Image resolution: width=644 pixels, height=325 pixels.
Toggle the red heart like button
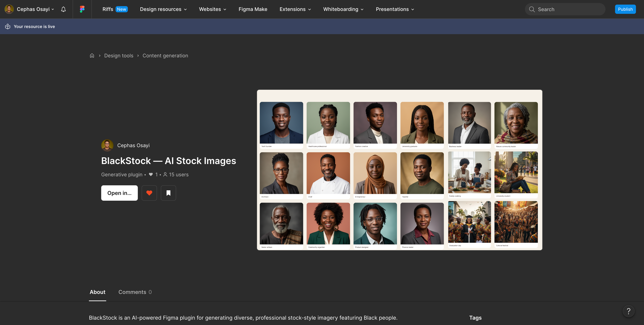[x=149, y=193]
